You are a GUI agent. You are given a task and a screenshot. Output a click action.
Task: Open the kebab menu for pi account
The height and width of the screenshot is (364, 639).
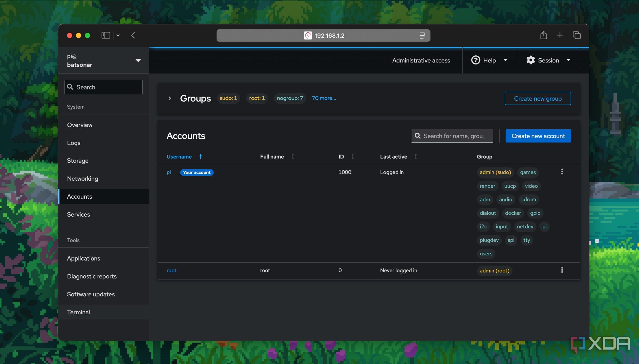coord(562,172)
